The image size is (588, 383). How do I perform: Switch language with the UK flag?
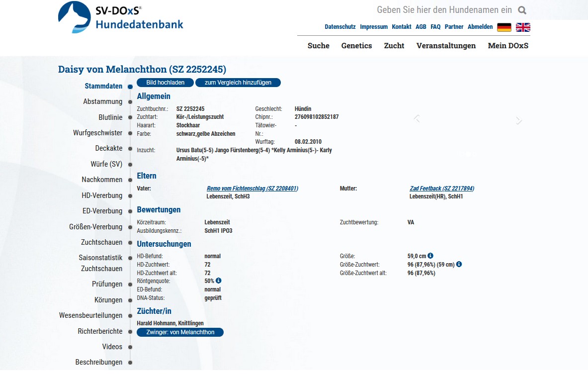[523, 27]
